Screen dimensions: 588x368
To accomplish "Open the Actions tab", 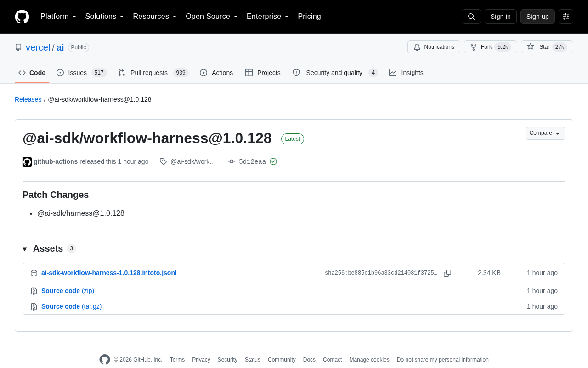I will tap(216, 73).
